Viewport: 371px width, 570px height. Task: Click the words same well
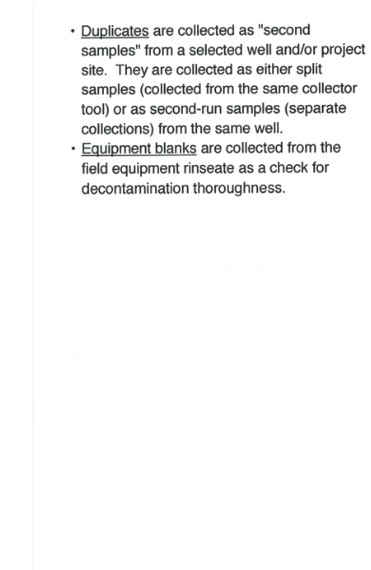(249, 128)
